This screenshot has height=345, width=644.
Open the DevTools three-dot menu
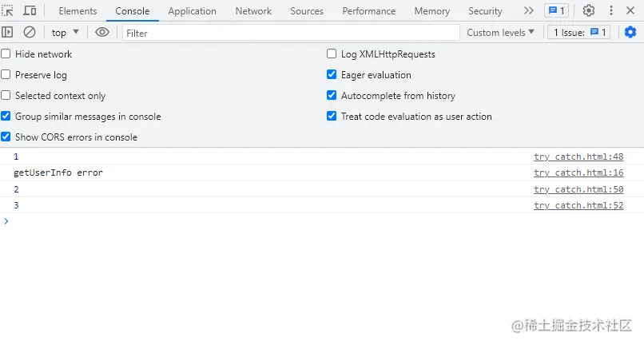(611, 11)
